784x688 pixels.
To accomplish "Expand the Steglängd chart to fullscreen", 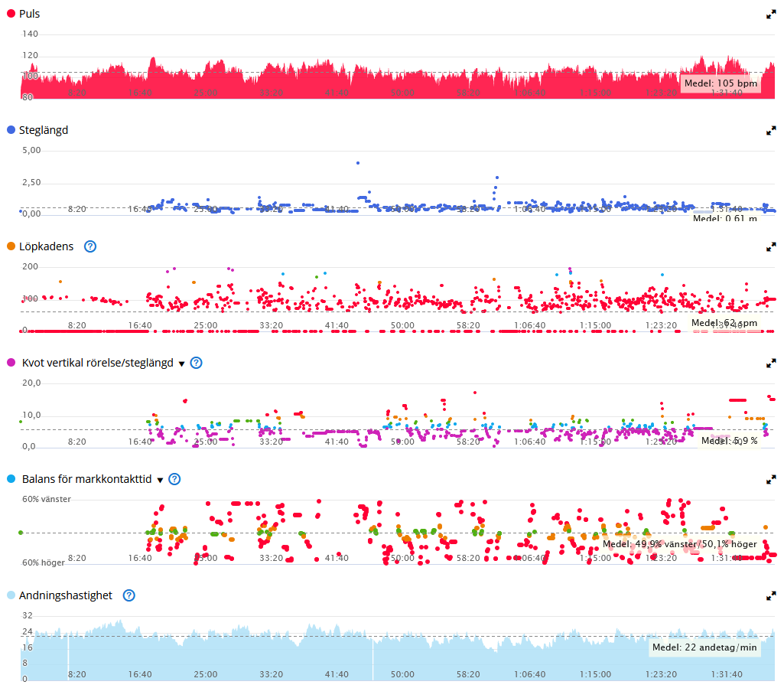I will click(771, 131).
